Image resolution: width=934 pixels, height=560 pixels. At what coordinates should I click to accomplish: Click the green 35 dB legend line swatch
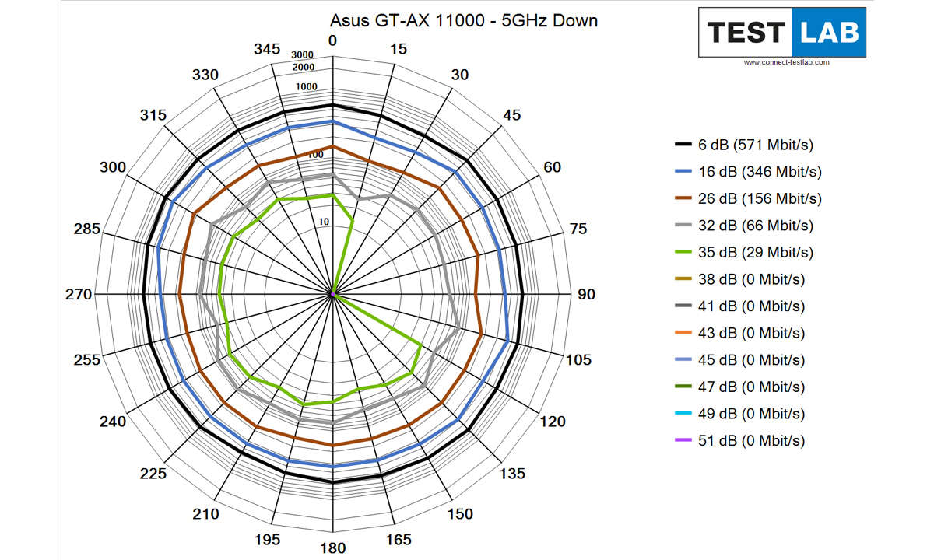pyautogui.click(x=683, y=253)
